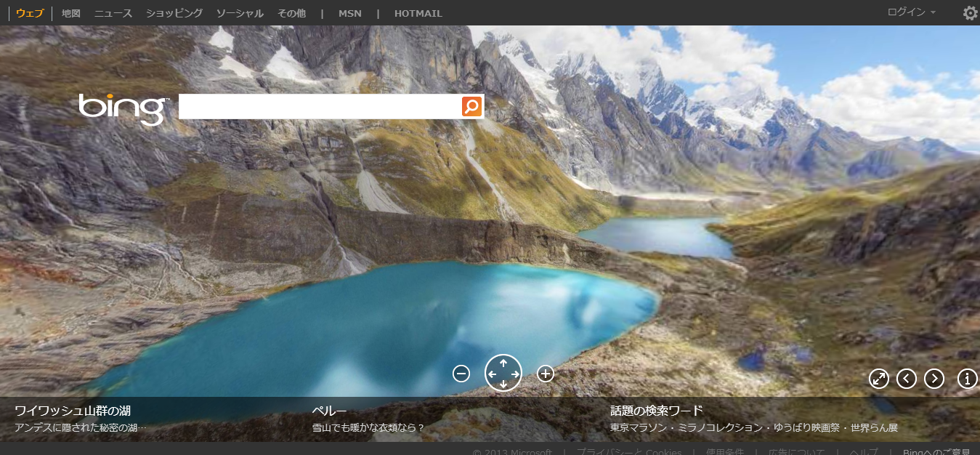Go to ショッピング section
Viewport: 980px width, 455px height.
coord(174,13)
